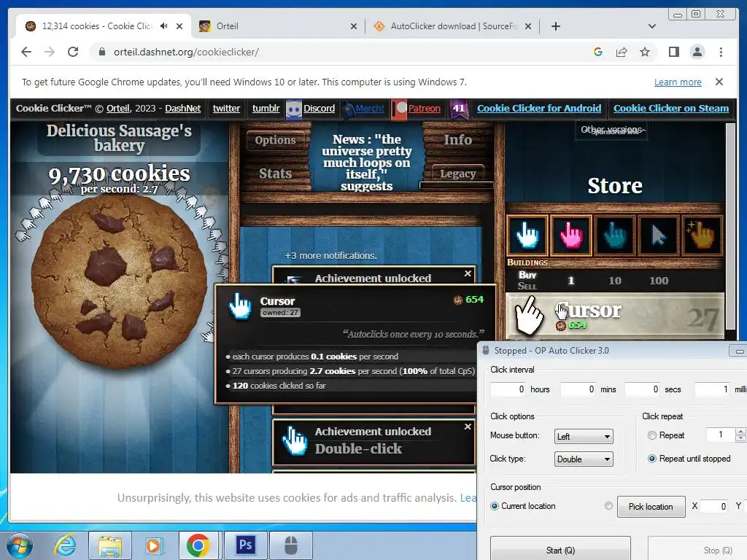Buy the pink cursor upgrade in Store
The image size is (747, 560).
571,235
